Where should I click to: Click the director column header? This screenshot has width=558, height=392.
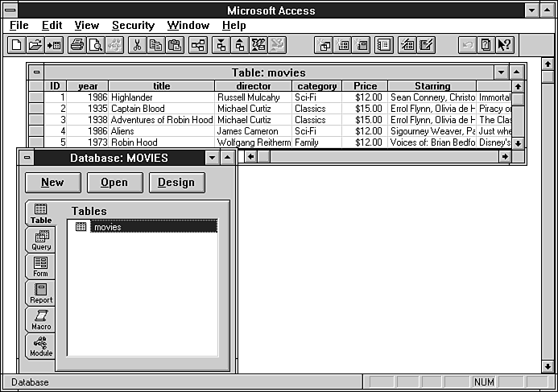(254, 86)
